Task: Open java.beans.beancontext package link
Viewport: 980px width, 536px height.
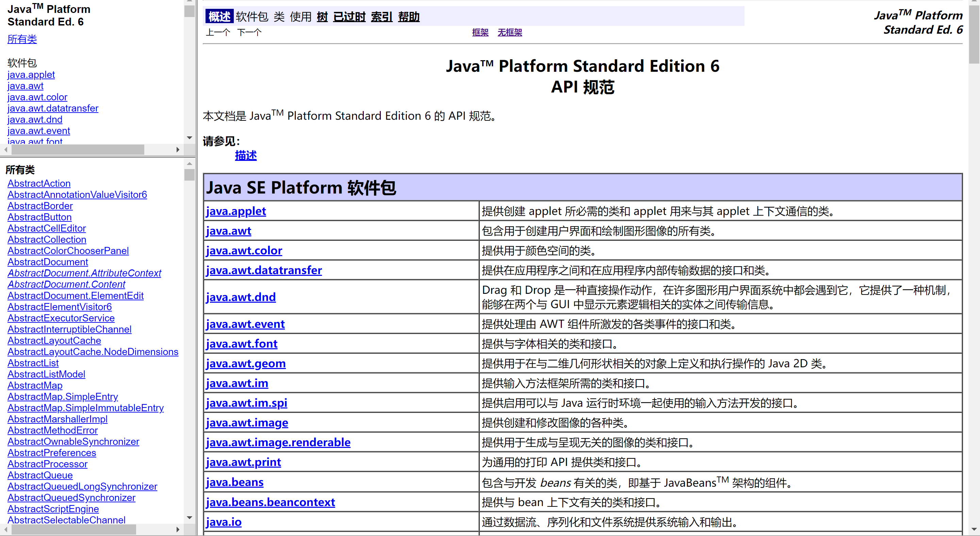Action: pos(270,502)
